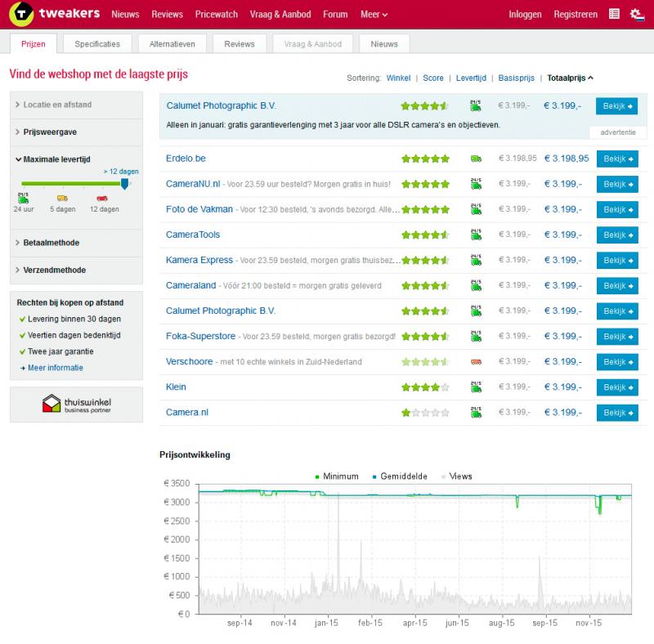Open settings gear icon in header

point(637,15)
